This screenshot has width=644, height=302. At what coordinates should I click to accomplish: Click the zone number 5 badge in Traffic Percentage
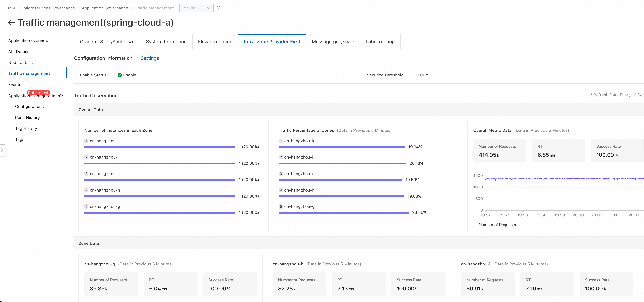click(x=281, y=206)
